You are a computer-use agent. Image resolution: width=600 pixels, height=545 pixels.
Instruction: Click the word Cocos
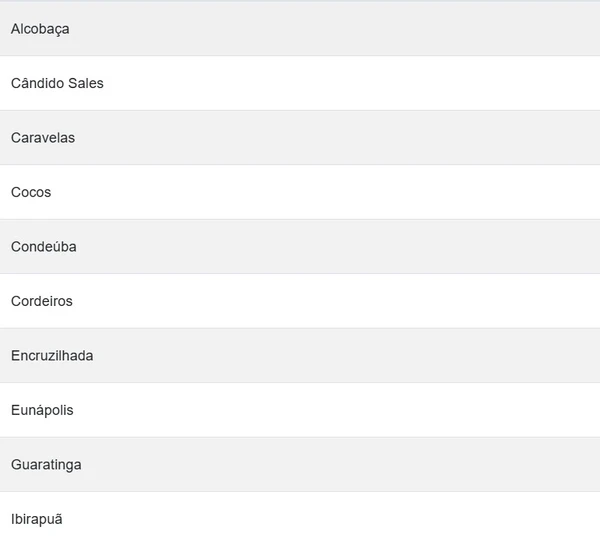coord(31,192)
